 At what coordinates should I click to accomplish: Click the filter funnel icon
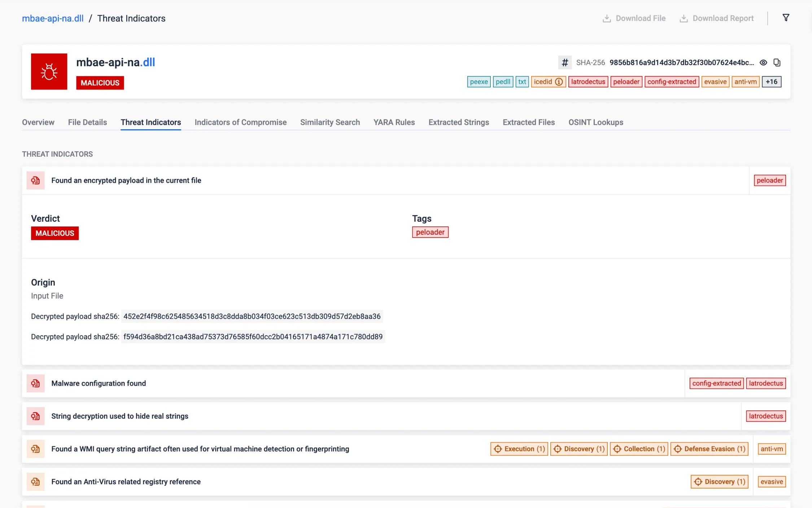786,18
